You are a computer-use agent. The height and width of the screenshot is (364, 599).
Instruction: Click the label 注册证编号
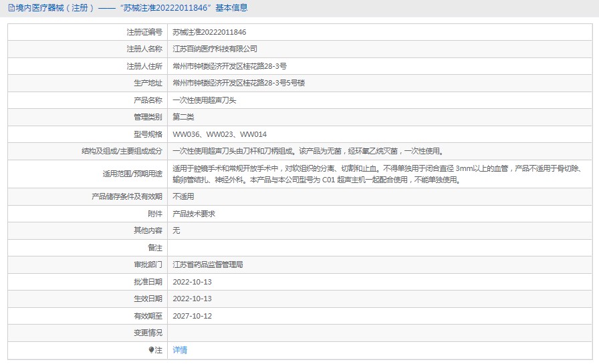pos(144,32)
